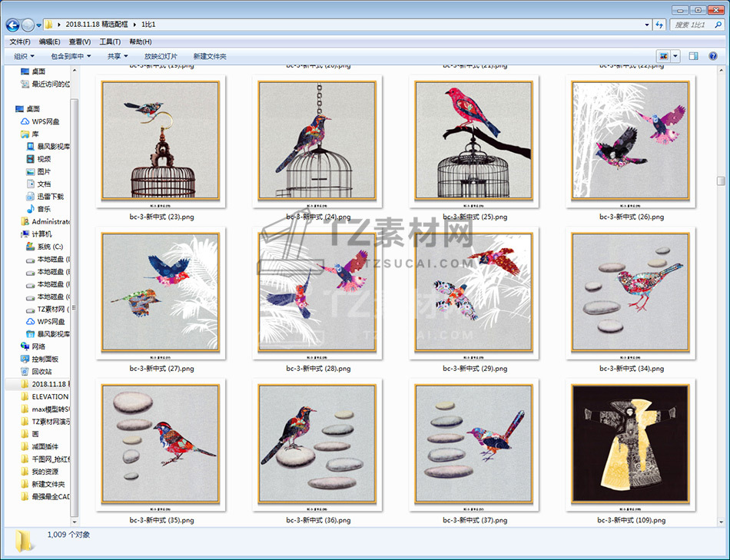730x560 pixels.
Task: Open the view options dropdown arrow
Action: (x=675, y=56)
